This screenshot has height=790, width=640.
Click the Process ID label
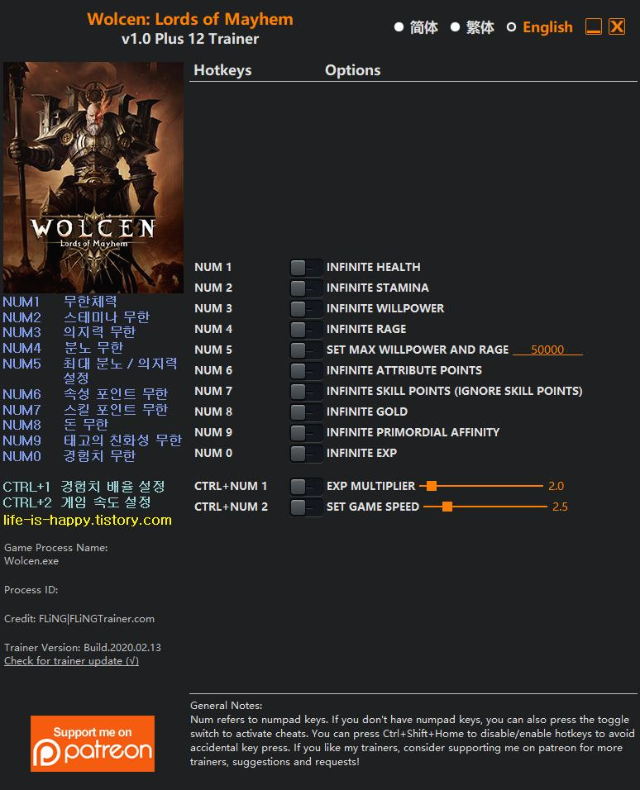(x=31, y=590)
